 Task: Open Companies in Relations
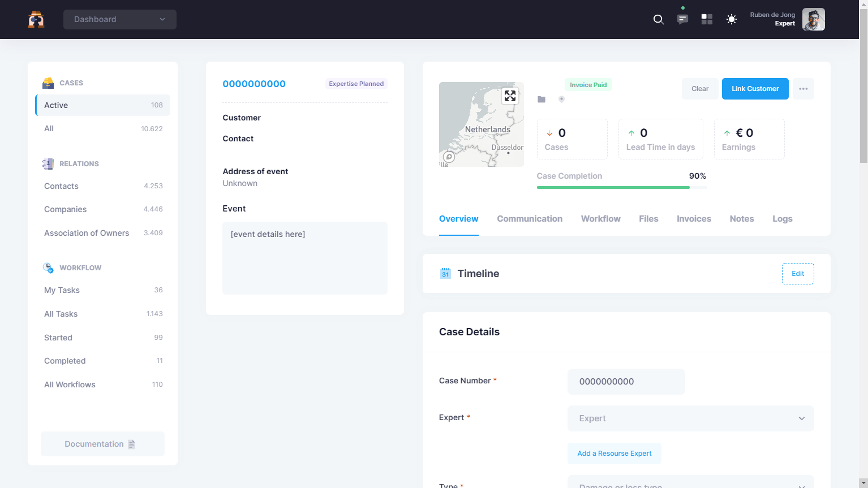pos(103,209)
